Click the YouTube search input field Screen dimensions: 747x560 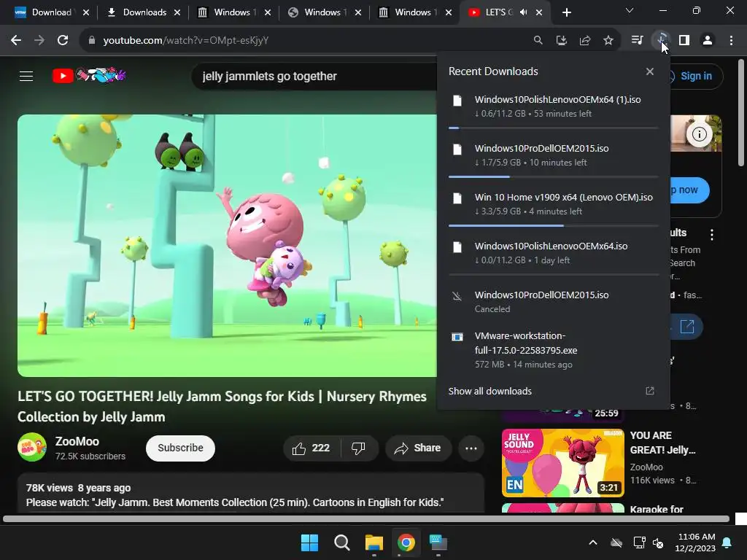314,76
